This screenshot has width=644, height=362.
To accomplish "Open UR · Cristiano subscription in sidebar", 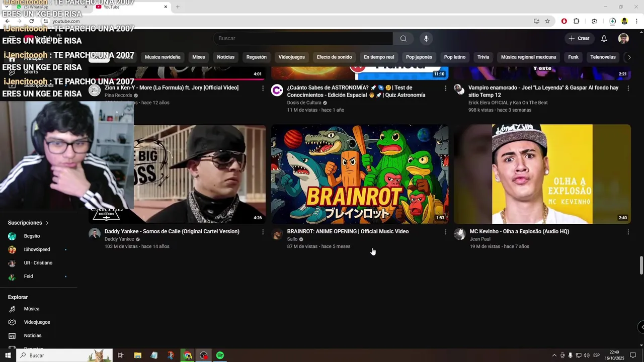I will click(38, 263).
